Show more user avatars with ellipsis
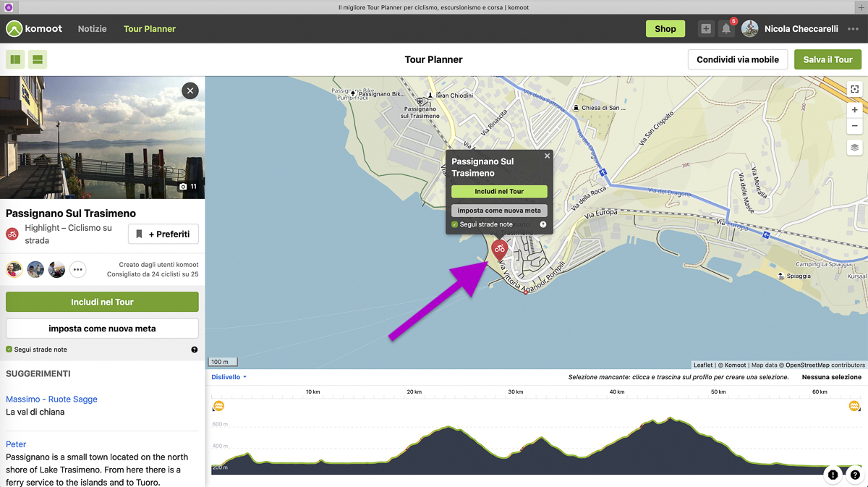Viewport: 868px width, 487px height. (x=77, y=270)
